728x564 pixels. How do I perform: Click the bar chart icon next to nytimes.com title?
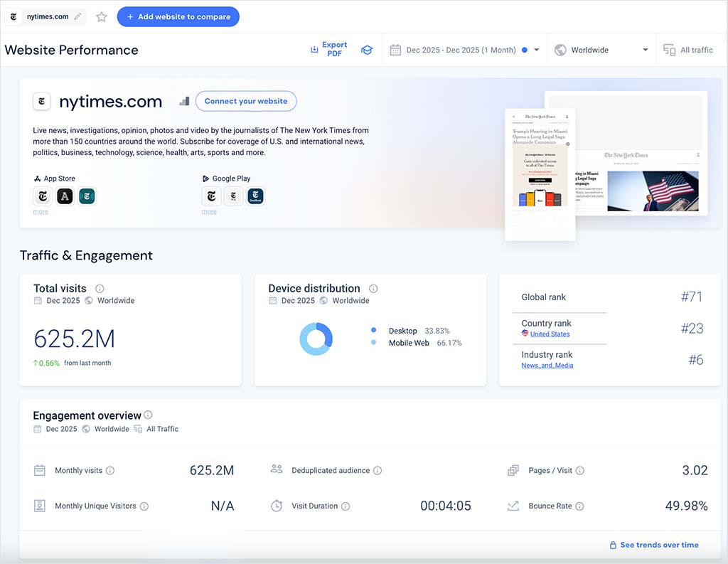(x=184, y=101)
